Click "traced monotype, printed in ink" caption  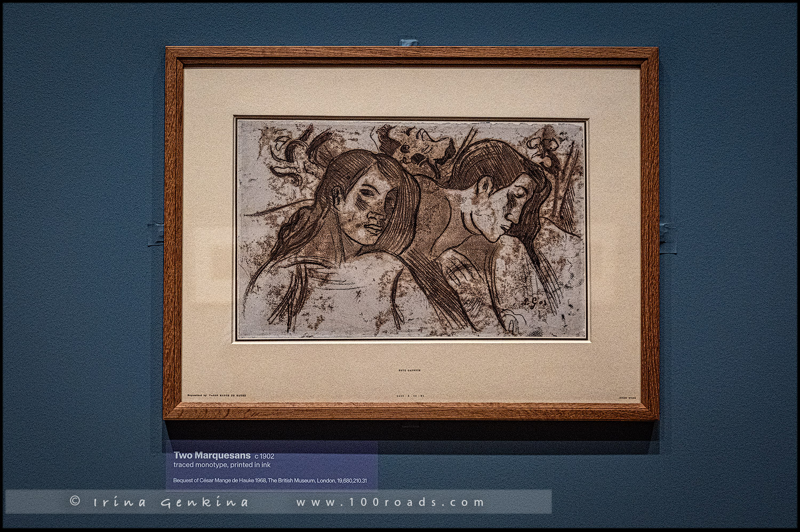pyautogui.click(x=222, y=465)
